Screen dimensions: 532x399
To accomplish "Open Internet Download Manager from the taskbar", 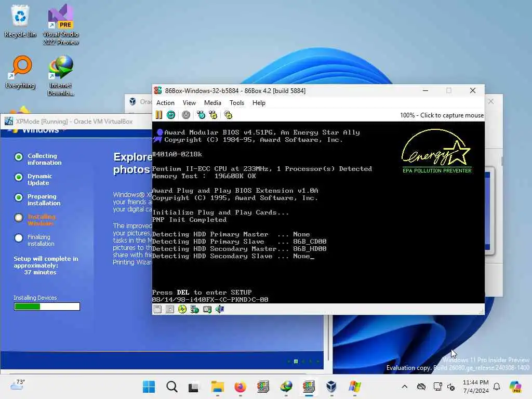I will point(286,387).
